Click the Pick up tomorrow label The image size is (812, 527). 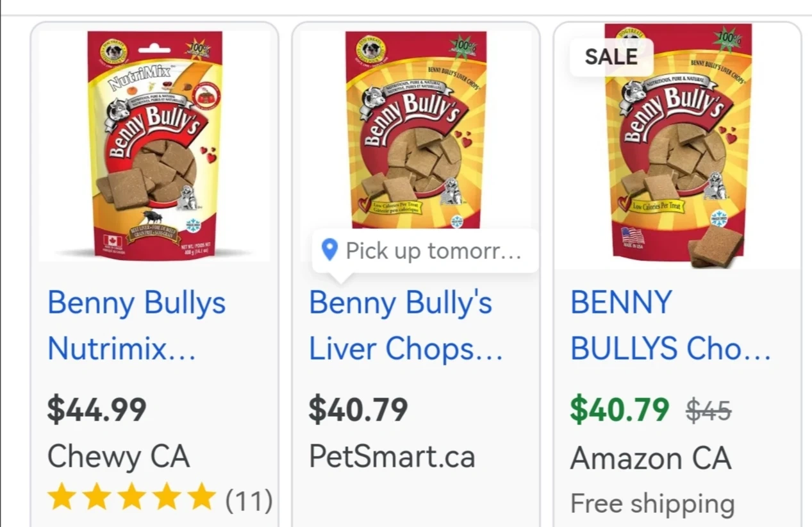pyautogui.click(x=433, y=251)
